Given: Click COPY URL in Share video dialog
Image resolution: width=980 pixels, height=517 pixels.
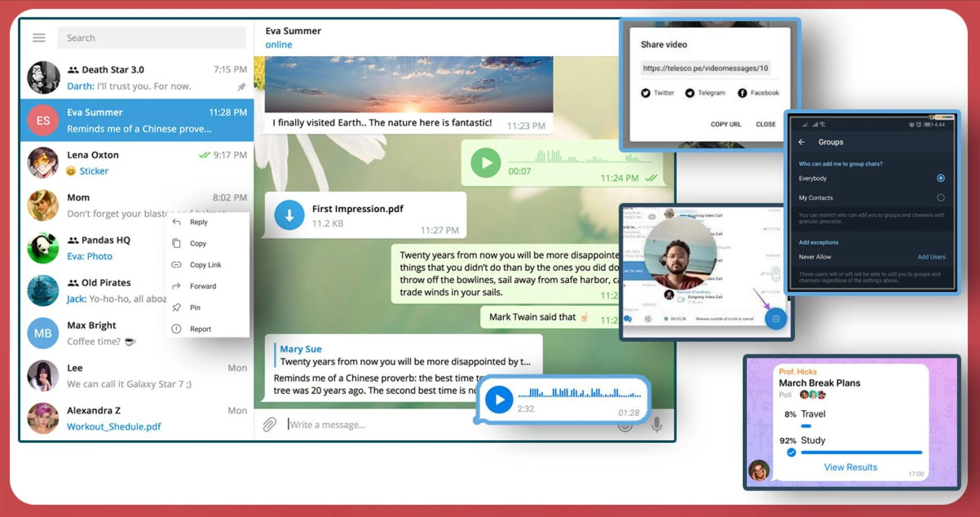Looking at the screenshot, I should coord(725,124).
